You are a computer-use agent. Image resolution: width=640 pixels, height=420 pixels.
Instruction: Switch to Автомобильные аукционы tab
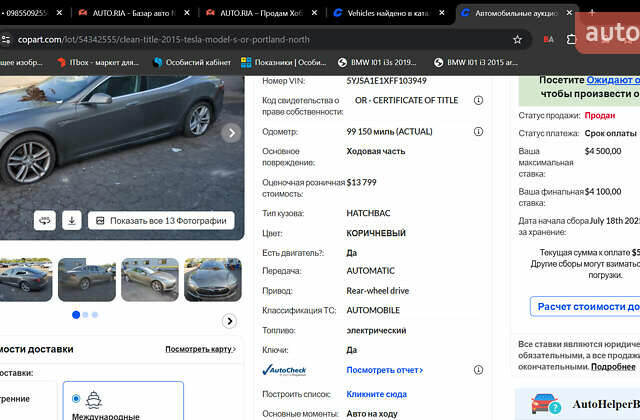(516, 13)
